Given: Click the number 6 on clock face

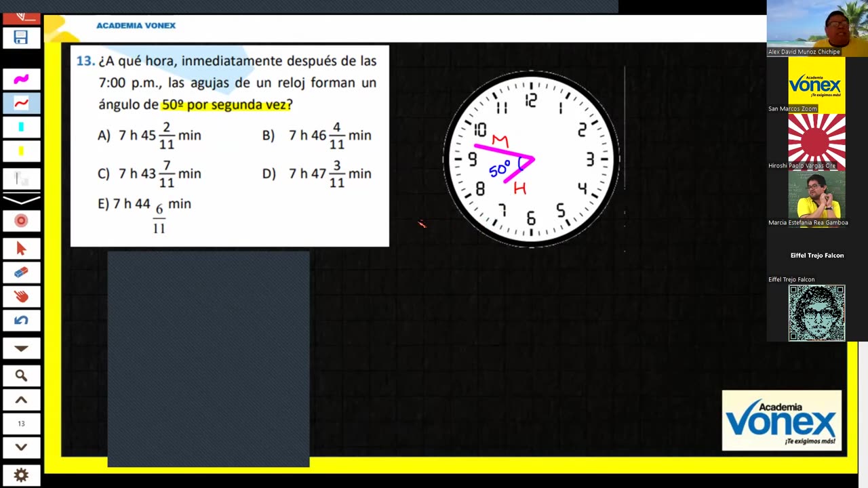Looking at the screenshot, I should point(531,218).
